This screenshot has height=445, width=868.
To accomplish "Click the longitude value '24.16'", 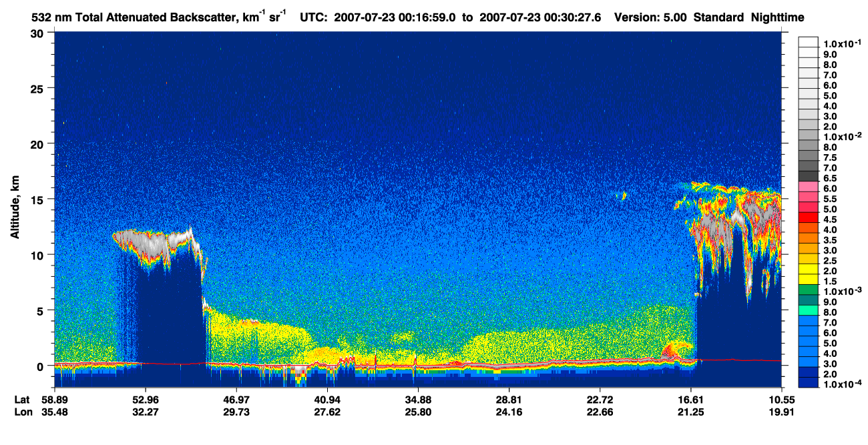I will (x=509, y=412).
